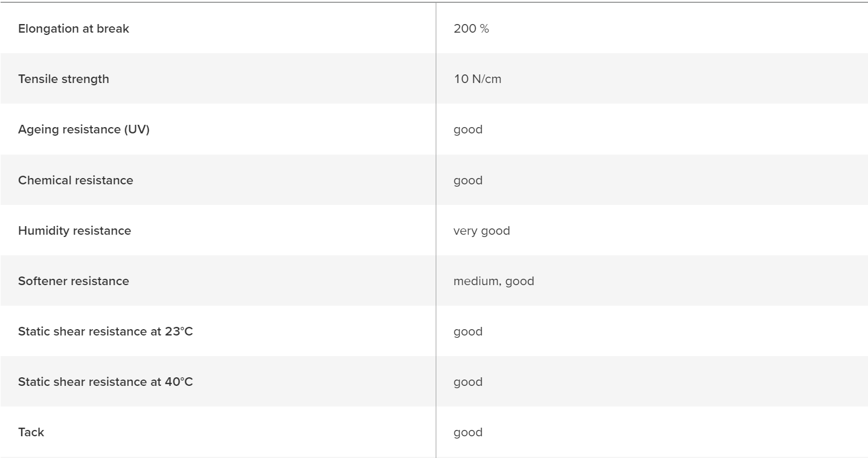Click the medium, good value
The width and height of the screenshot is (868, 458).
pos(494,281)
